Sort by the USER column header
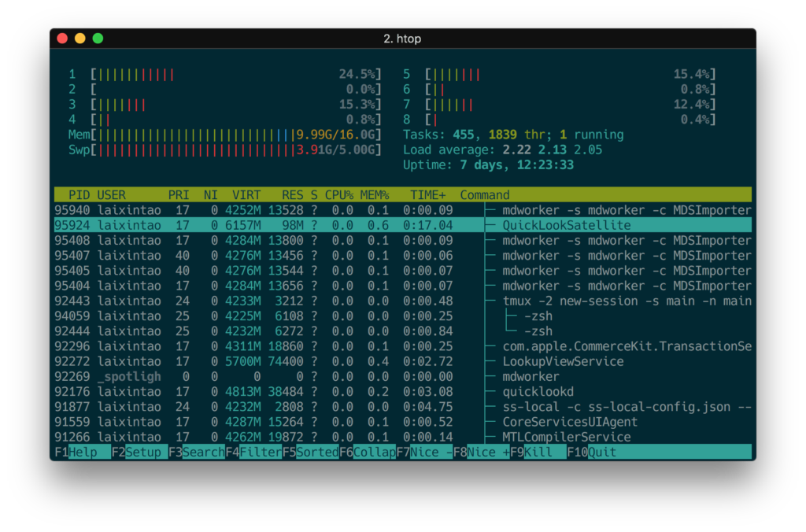Image resolution: width=806 pixels, height=532 pixels. [x=112, y=195]
